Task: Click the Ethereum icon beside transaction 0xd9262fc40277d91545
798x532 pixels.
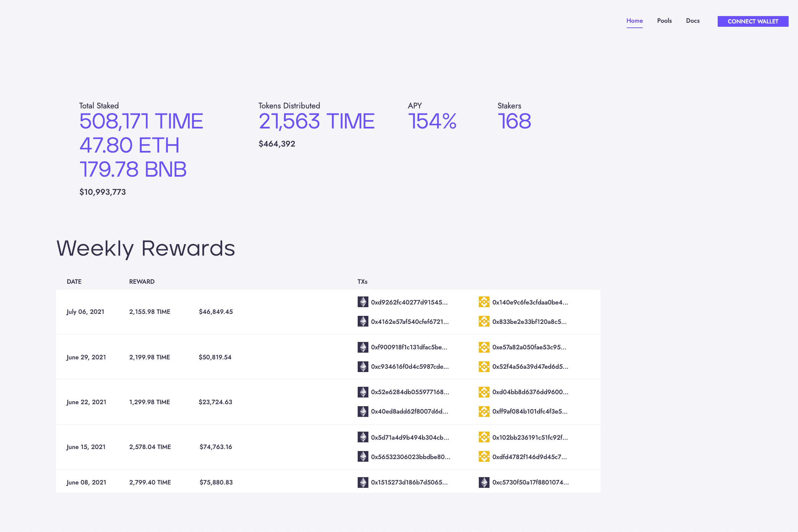Action: (x=362, y=301)
